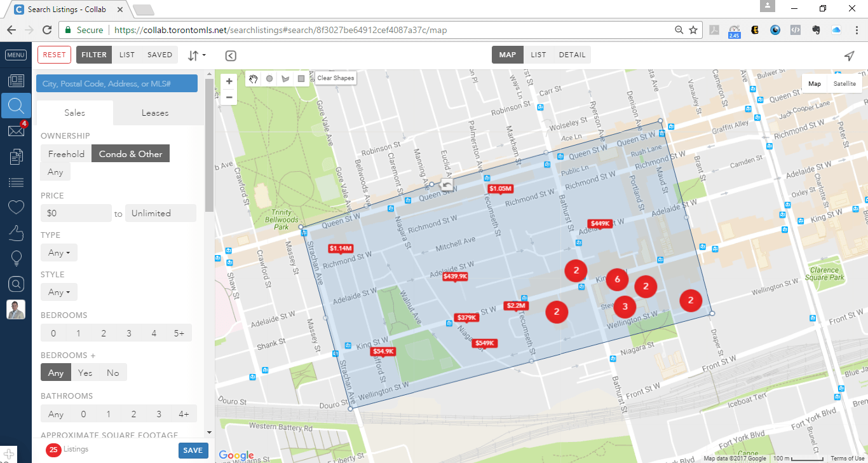Screen dimensions: 868x463
Task: Click the location arrow icon top right
Action: 849,55
